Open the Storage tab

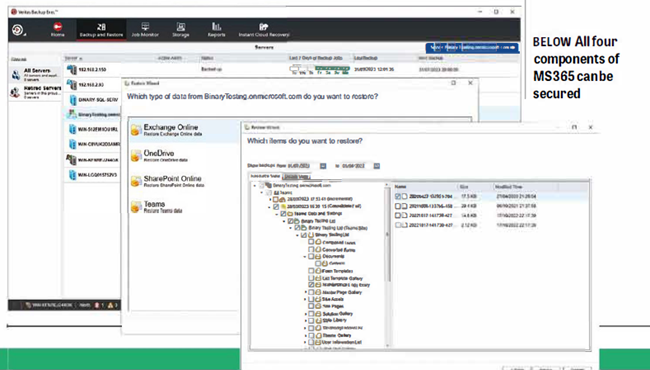181,30
